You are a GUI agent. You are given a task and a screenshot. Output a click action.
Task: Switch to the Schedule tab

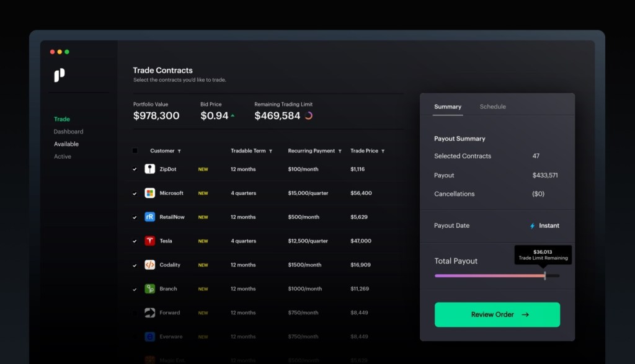(x=492, y=107)
